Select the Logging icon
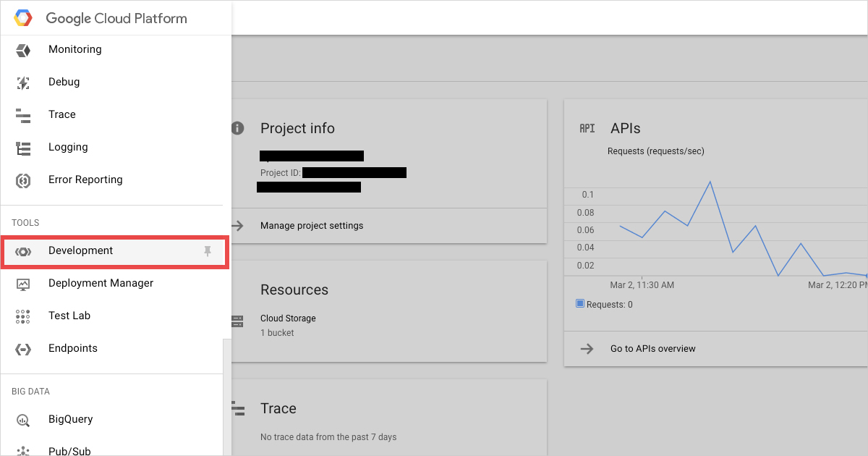Image resolution: width=868 pixels, height=456 pixels. [23, 148]
